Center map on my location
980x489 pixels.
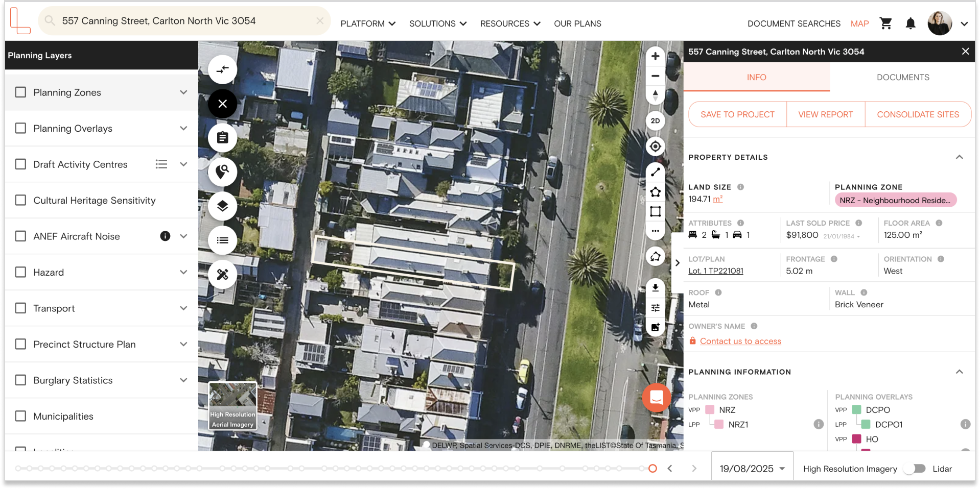[x=655, y=146]
